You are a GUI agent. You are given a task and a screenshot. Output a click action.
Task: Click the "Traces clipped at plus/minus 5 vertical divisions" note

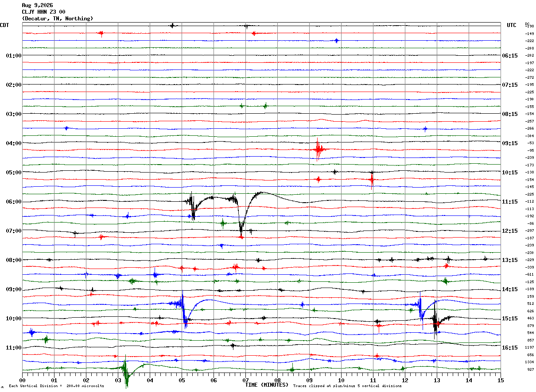347,386
